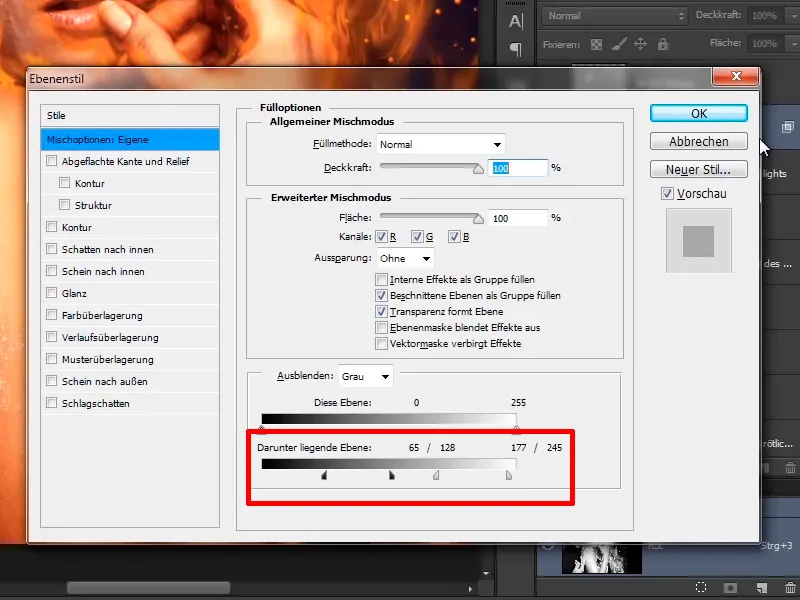Open the Paragraph panel icon
This screenshot has height=600, width=800.
(516, 49)
